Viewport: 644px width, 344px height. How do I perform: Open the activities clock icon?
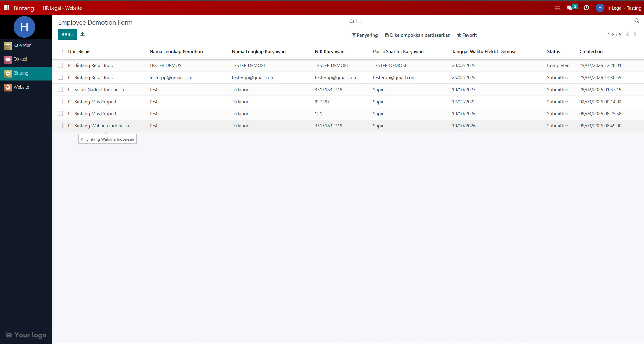tap(586, 8)
